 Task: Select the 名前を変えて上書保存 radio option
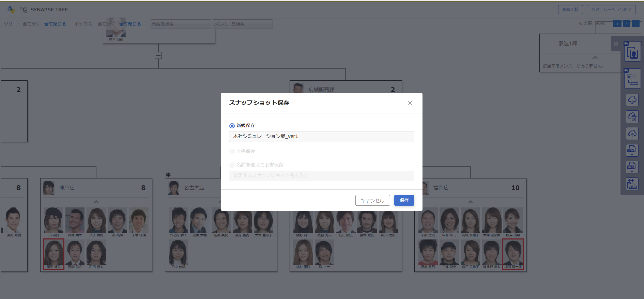[232, 165]
